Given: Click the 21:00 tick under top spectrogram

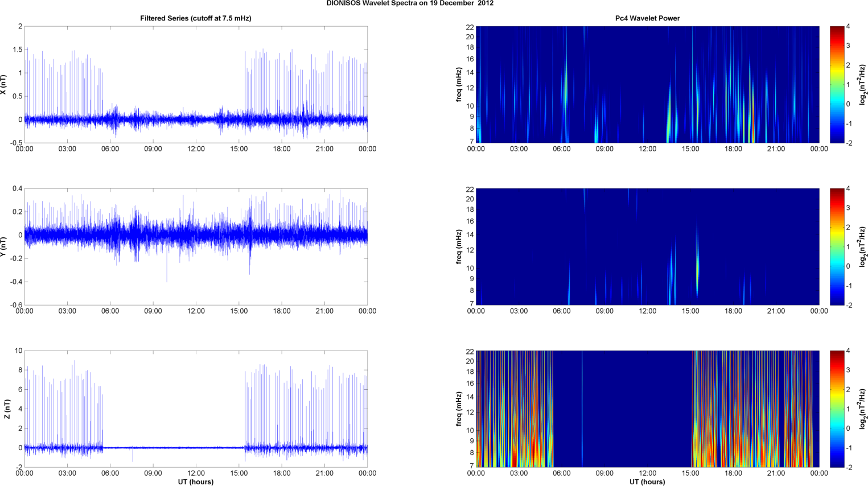Looking at the screenshot, I should [776, 149].
